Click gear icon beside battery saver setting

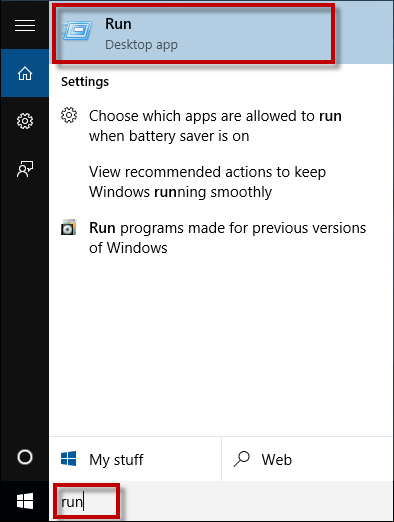69,115
